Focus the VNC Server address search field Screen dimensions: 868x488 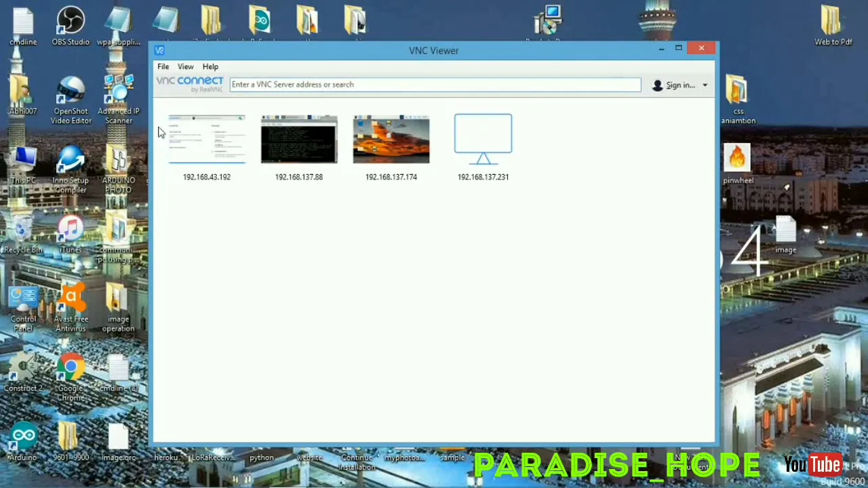(435, 85)
